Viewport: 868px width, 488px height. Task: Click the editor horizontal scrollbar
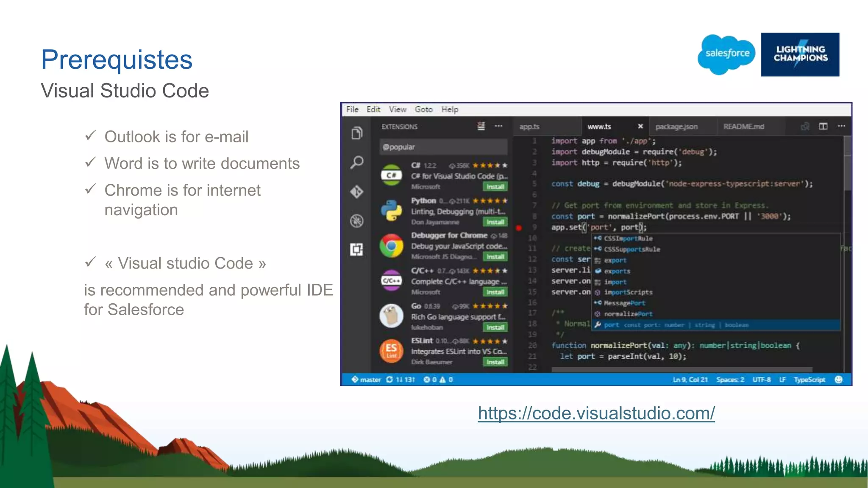coord(682,370)
